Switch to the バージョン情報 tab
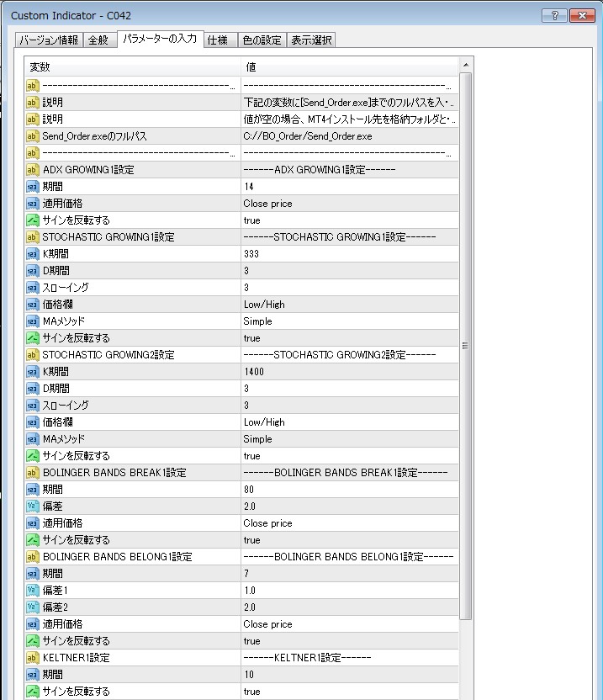The height and width of the screenshot is (700, 603). click(49, 40)
